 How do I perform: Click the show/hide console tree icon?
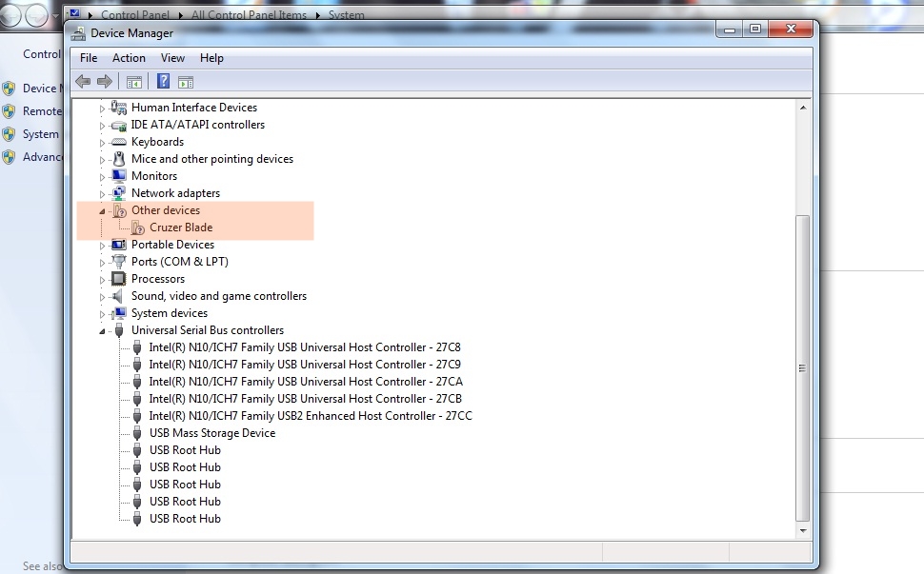pyautogui.click(x=134, y=82)
